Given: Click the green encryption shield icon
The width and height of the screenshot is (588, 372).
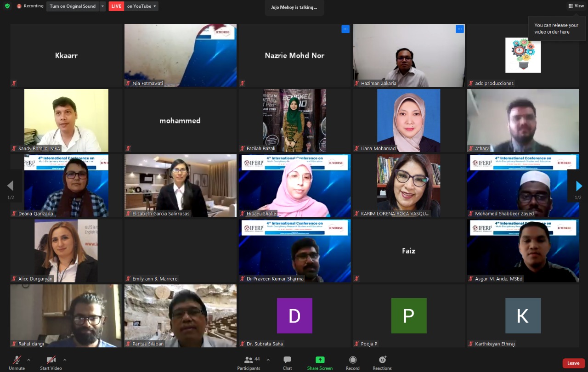Looking at the screenshot, I should pos(7,6).
